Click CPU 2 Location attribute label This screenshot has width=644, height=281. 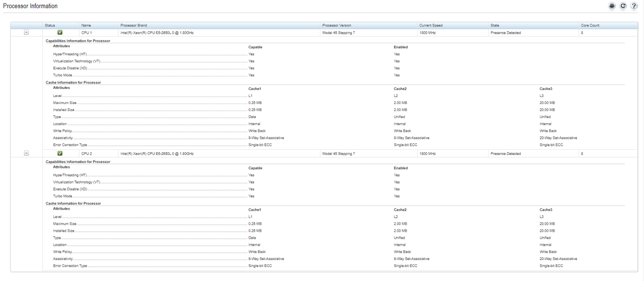coord(60,245)
